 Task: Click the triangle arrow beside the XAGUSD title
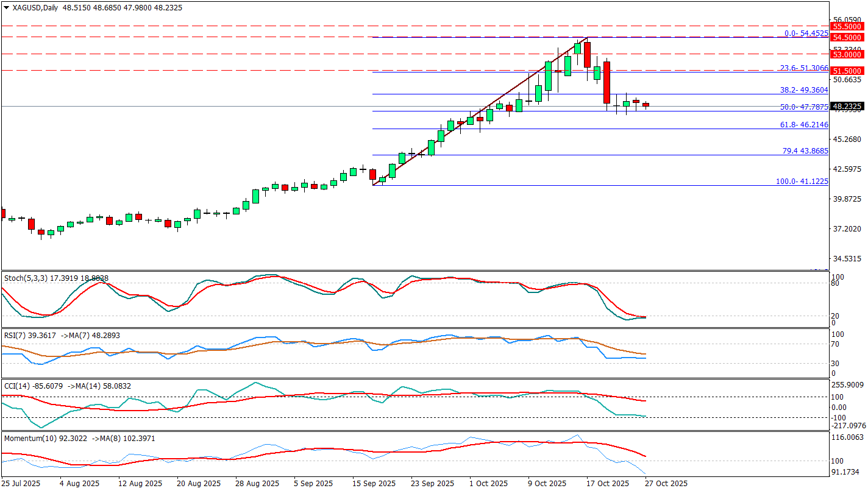pos(7,8)
